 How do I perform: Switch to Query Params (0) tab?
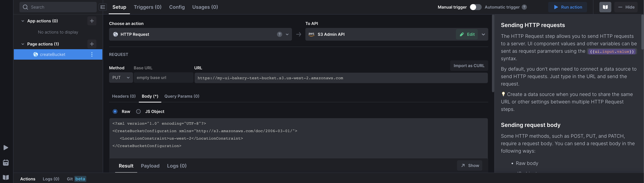[x=182, y=96]
